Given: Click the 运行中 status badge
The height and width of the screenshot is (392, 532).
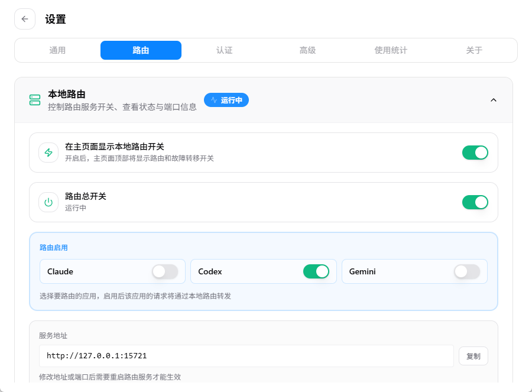Looking at the screenshot, I should pos(226,100).
